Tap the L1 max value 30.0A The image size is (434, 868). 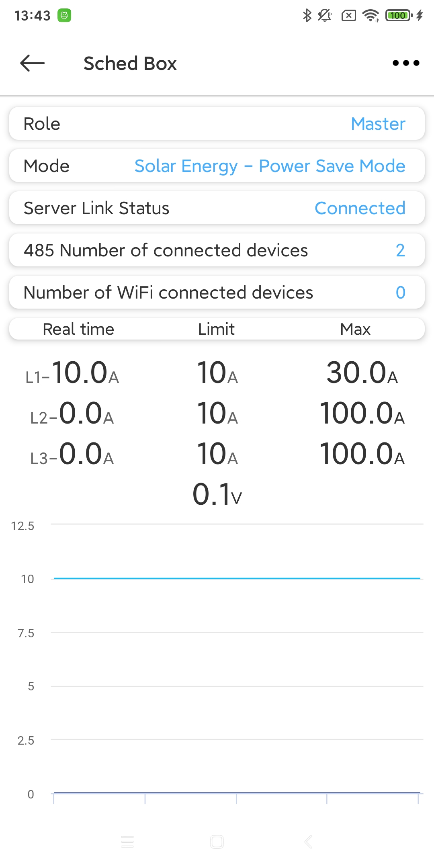click(362, 373)
